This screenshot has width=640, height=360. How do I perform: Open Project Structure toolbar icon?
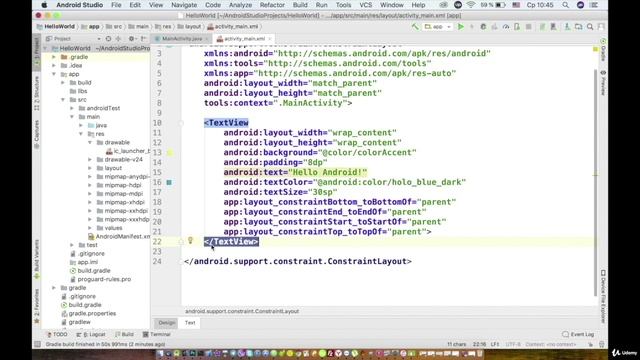coord(578,27)
